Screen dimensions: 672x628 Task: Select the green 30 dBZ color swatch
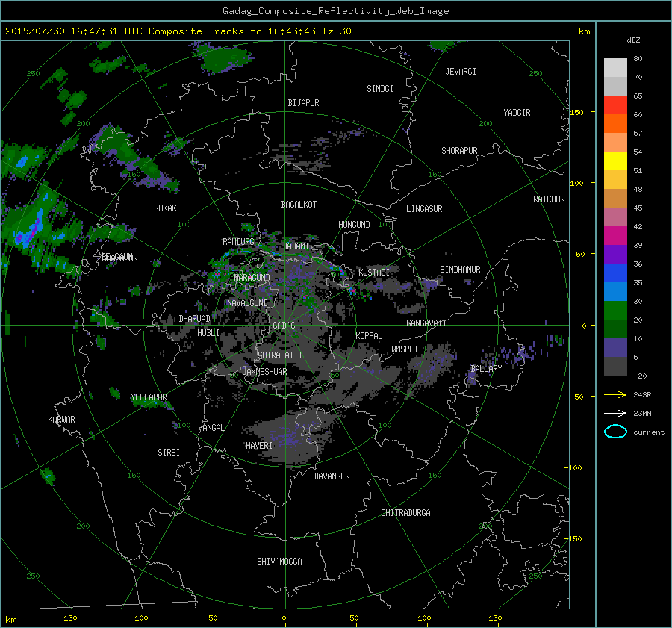click(x=615, y=310)
